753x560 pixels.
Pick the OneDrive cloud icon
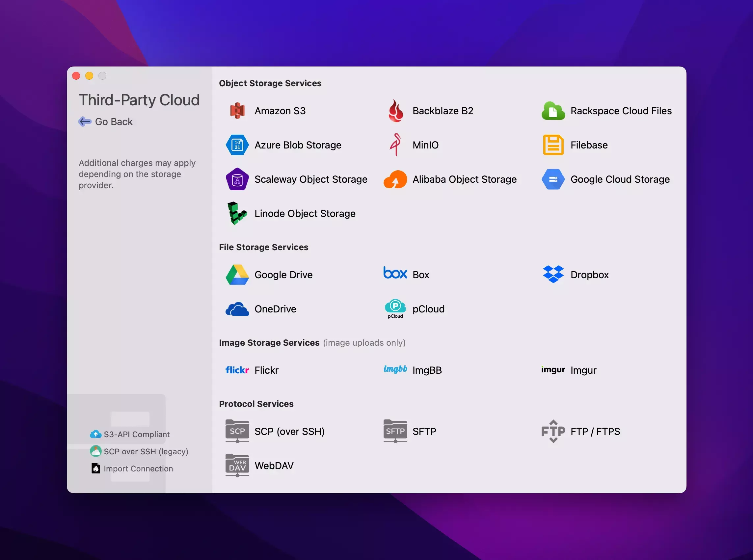click(237, 309)
